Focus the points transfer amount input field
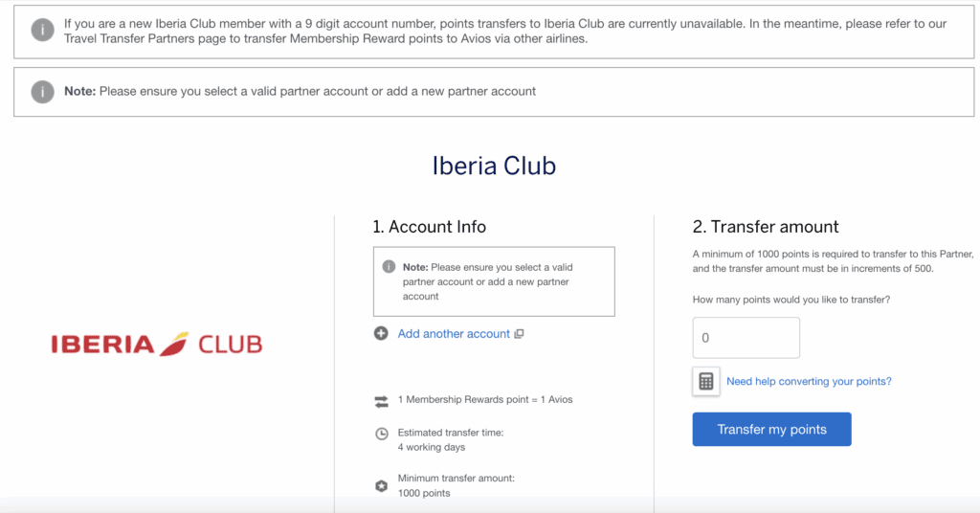Viewport: 980px width, 513px height. coord(746,338)
